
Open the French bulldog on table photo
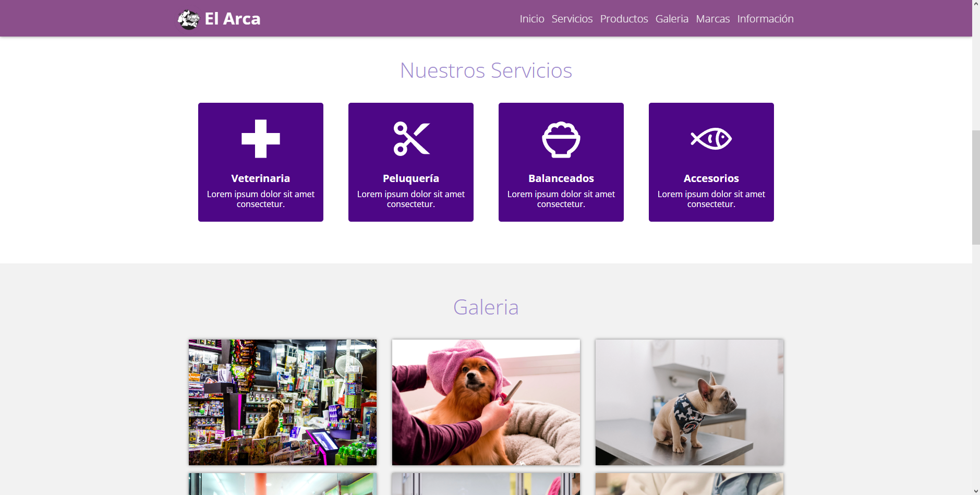point(689,402)
